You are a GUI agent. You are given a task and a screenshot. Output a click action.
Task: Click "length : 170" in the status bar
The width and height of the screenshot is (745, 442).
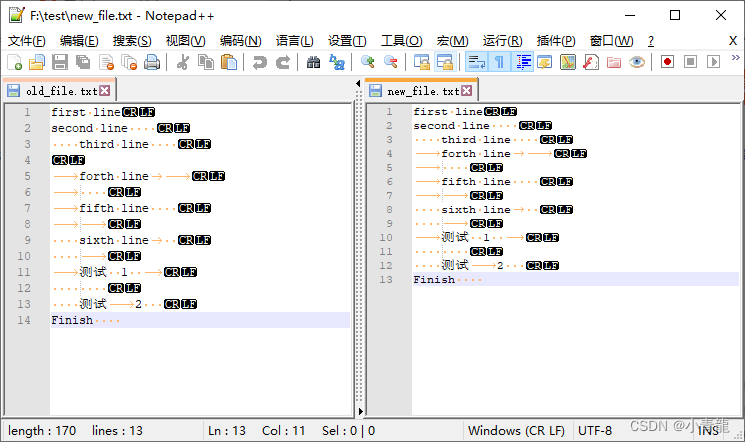coord(42,431)
